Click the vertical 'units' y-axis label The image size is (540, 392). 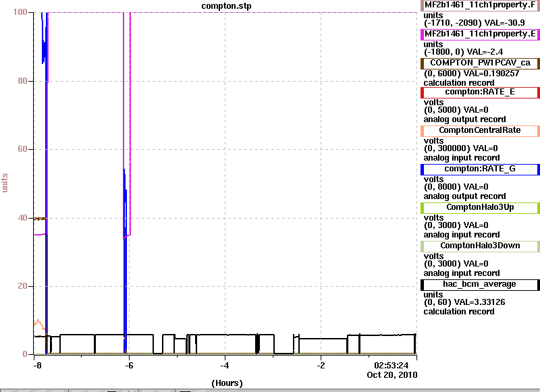[x=5, y=183]
